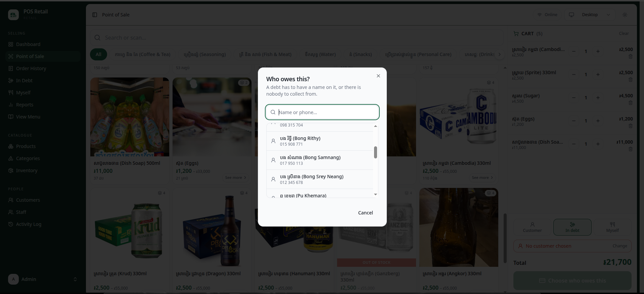Choose customer Bong Samnang
The width and height of the screenshot is (644, 294).
tap(320, 160)
